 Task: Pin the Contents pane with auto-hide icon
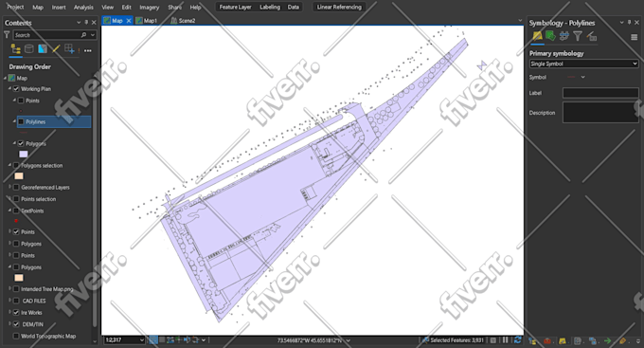click(x=86, y=22)
